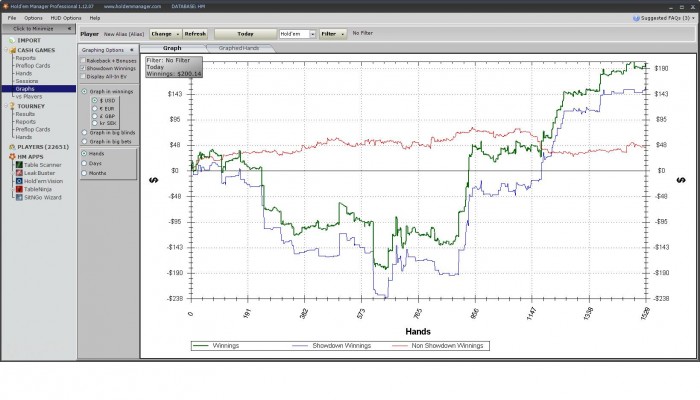
Task: Open the Suggested FAQs dropdown
Action: pyautogui.click(x=693, y=18)
